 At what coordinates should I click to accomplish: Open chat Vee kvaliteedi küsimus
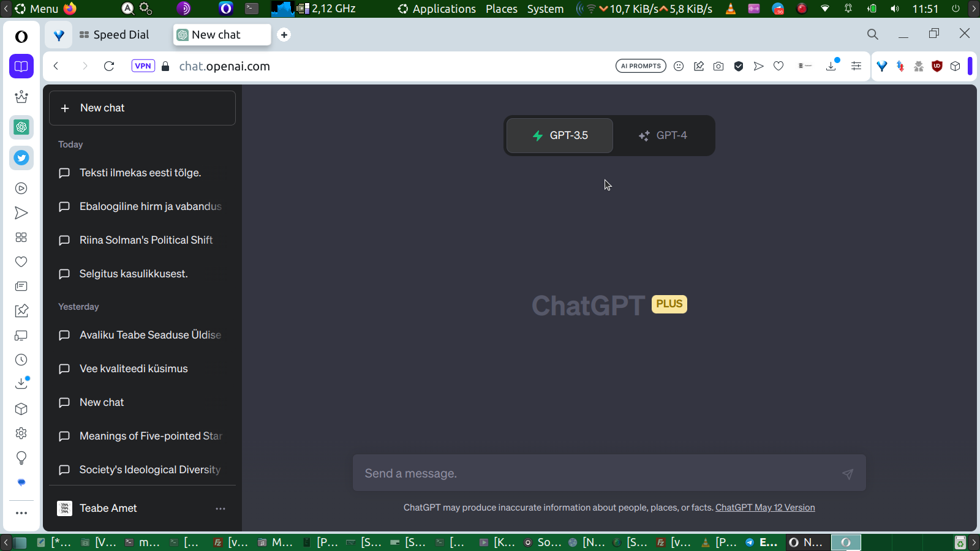point(142,369)
